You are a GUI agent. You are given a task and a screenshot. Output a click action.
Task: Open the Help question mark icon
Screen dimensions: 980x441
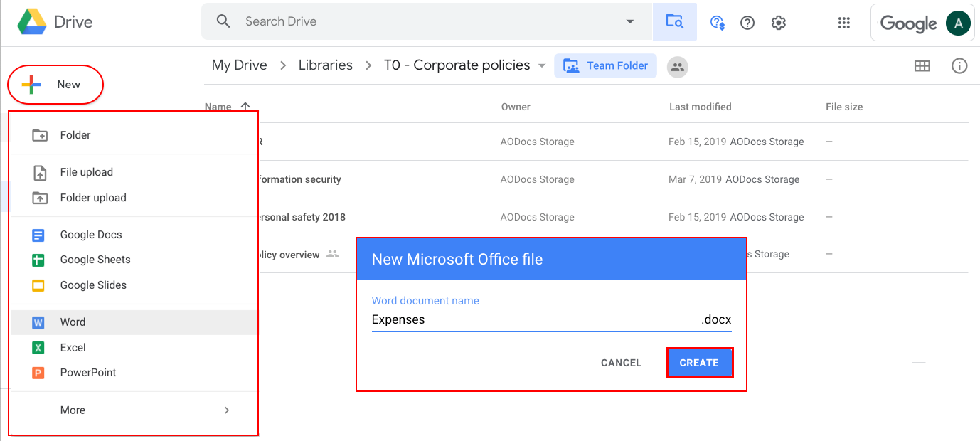pyautogui.click(x=747, y=23)
